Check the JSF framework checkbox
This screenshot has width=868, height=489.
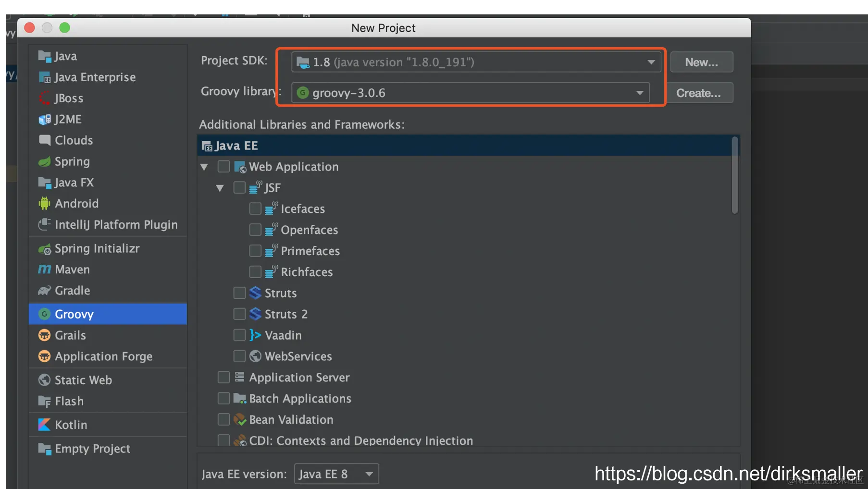point(239,188)
